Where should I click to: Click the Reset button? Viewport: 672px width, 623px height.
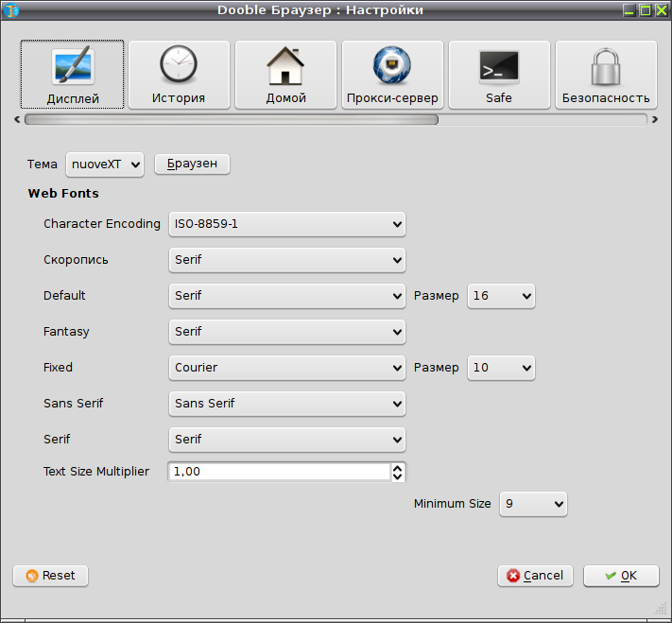coord(51,576)
